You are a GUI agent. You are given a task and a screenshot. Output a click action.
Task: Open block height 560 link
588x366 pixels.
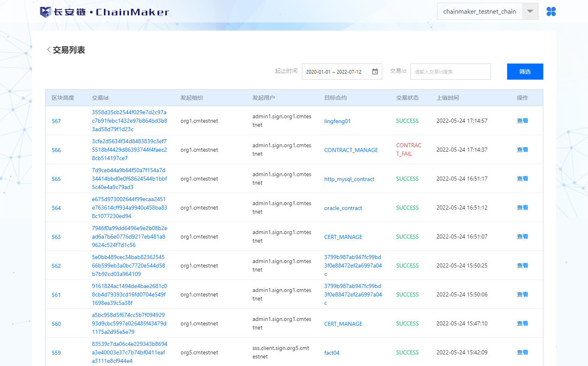pos(56,324)
